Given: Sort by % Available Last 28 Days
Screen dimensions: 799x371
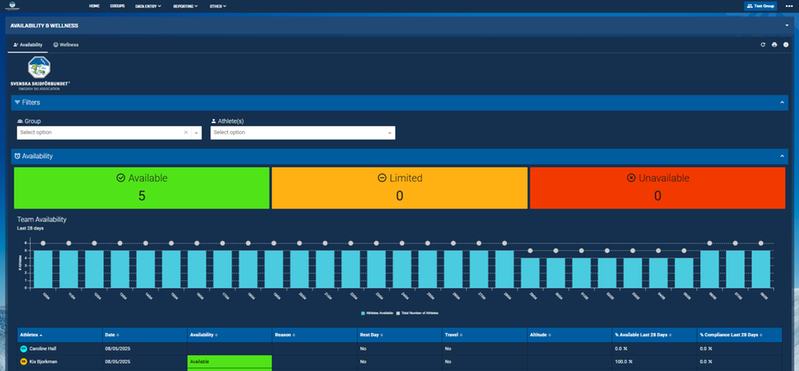Looking at the screenshot, I should [x=655, y=335].
